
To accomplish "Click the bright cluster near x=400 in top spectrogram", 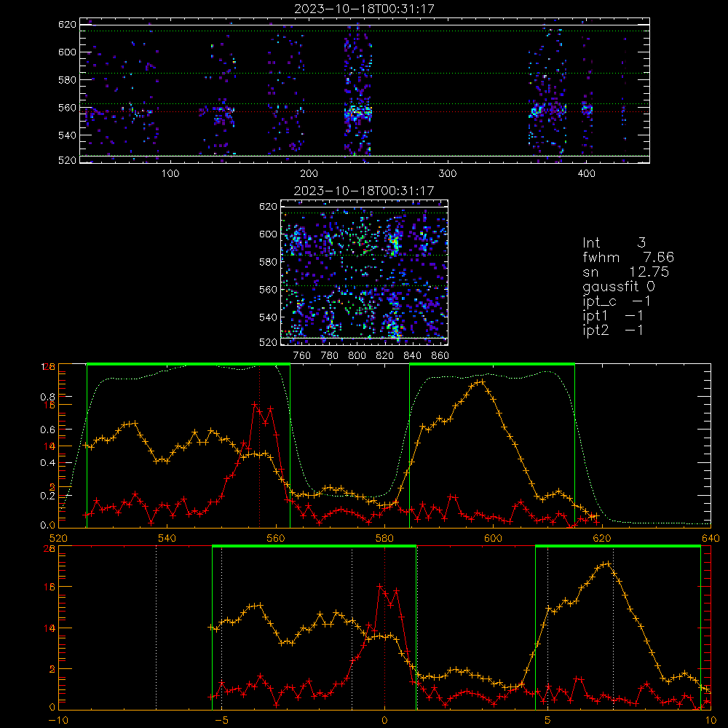I will (587, 110).
